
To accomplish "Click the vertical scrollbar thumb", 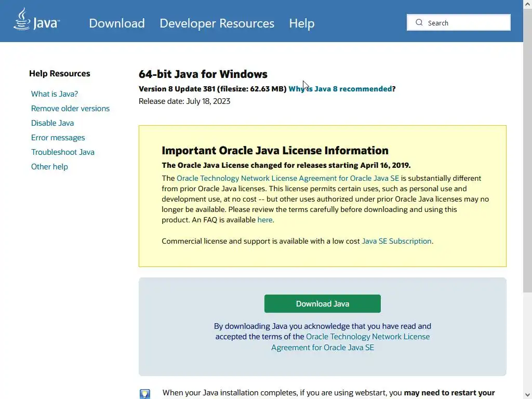I will 528,150.
